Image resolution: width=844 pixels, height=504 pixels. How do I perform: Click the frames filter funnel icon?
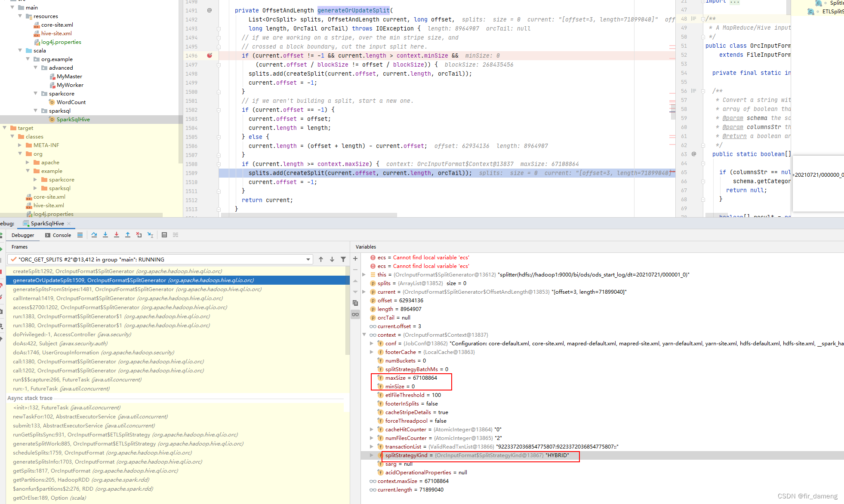pyautogui.click(x=343, y=259)
